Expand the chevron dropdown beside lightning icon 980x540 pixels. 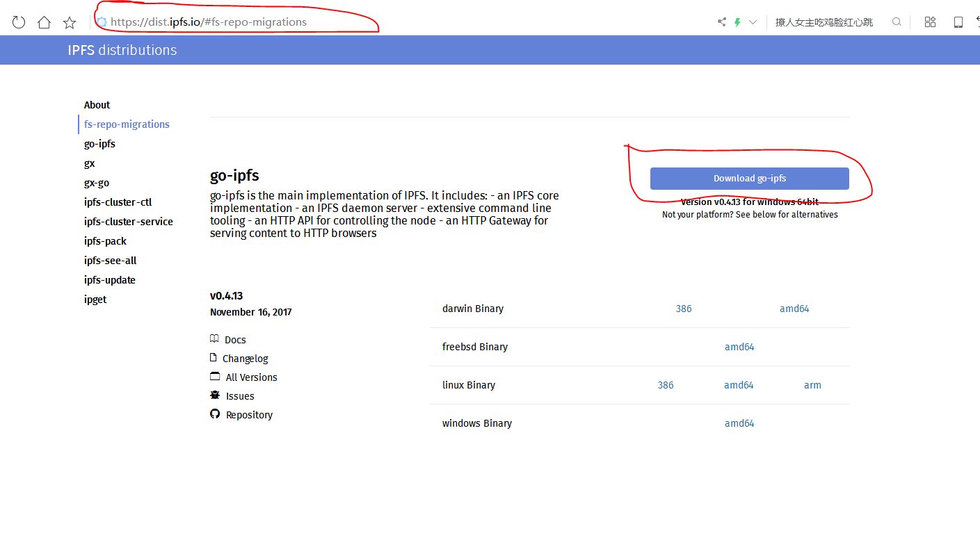click(753, 22)
